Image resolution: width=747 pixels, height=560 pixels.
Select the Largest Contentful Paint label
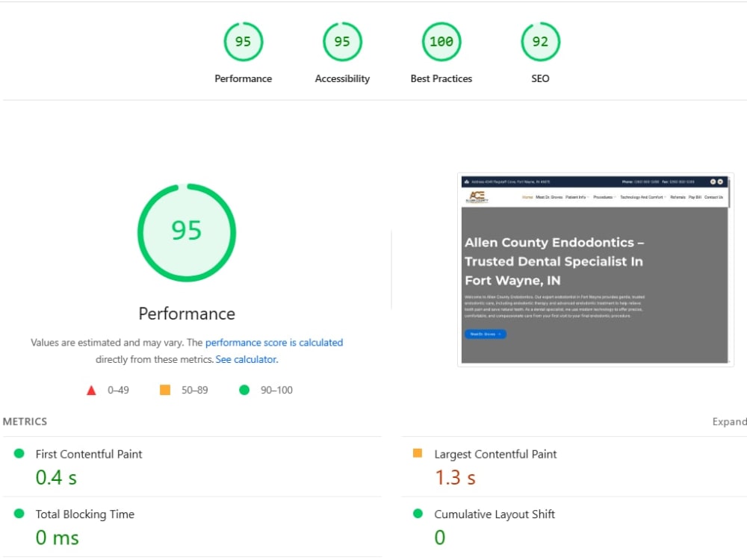tap(495, 454)
